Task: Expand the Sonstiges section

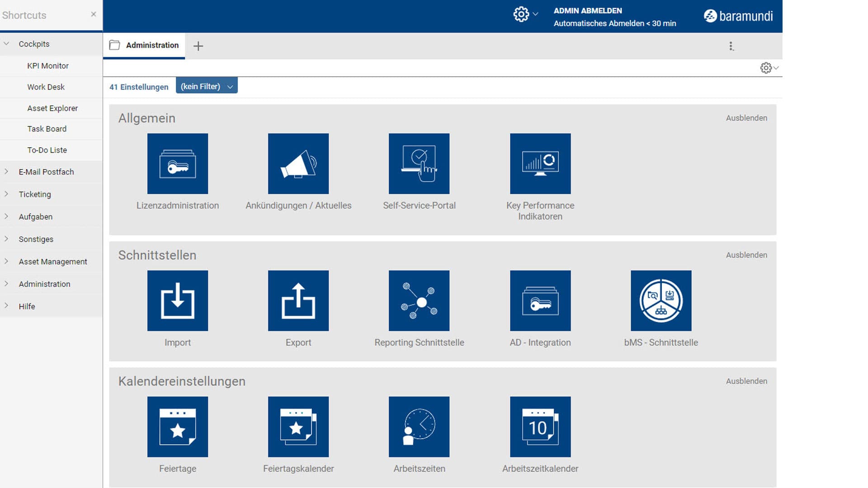Action: click(6, 239)
